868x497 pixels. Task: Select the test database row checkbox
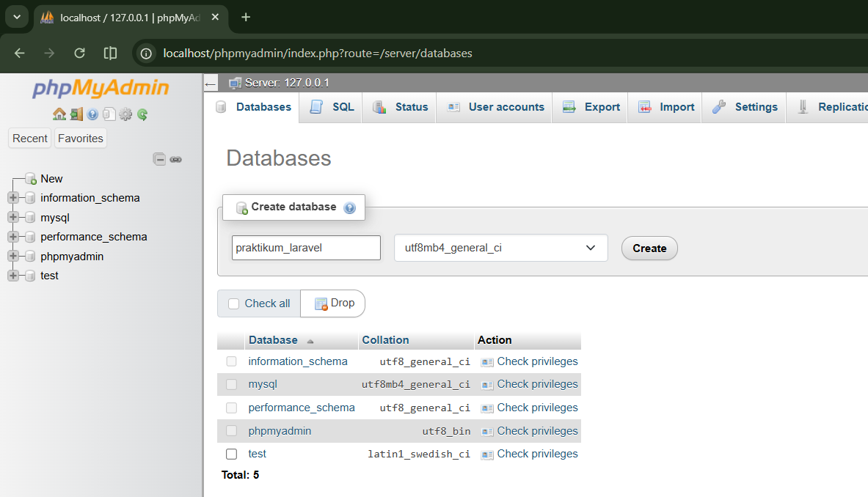point(231,454)
